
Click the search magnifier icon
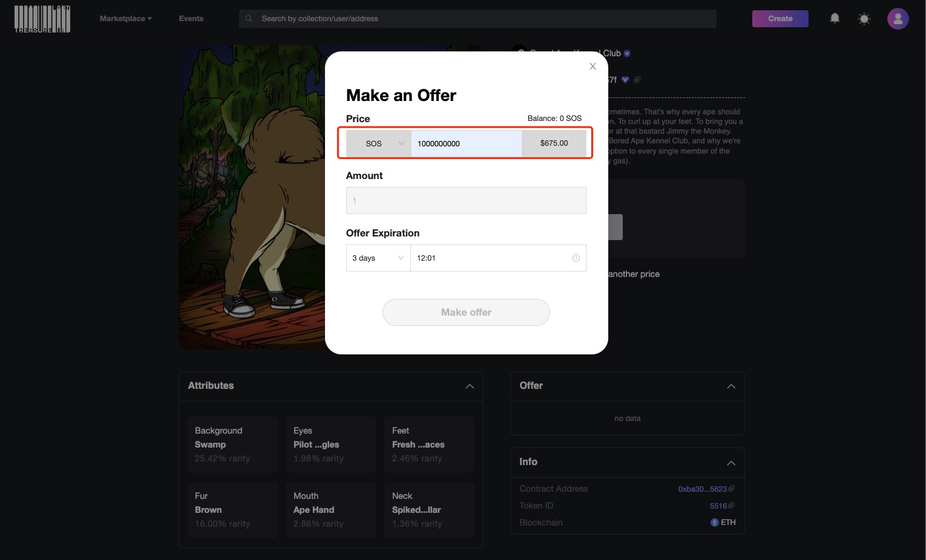pyautogui.click(x=249, y=19)
